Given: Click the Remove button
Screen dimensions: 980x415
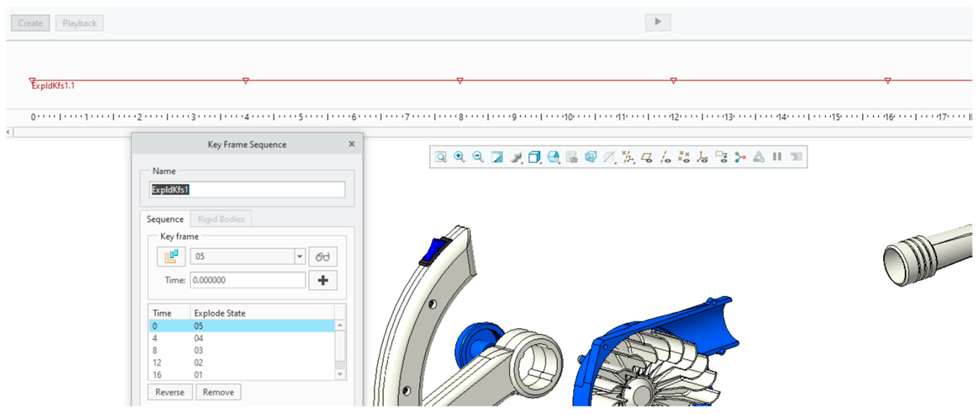Looking at the screenshot, I should click(218, 392).
